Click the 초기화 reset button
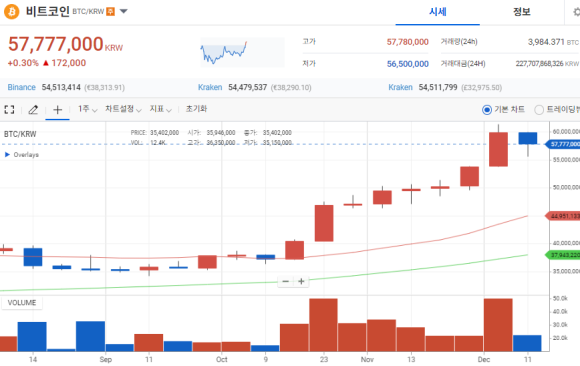 coord(196,109)
